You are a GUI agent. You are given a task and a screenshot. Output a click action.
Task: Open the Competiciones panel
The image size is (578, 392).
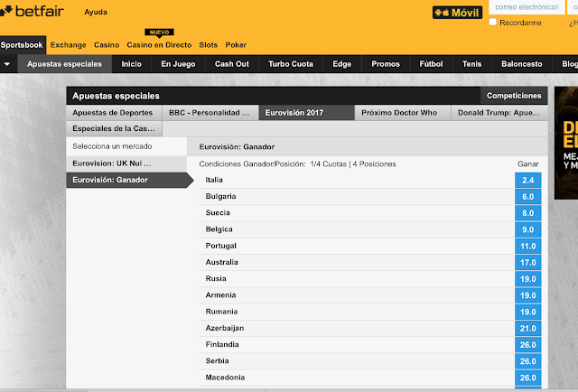513,95
